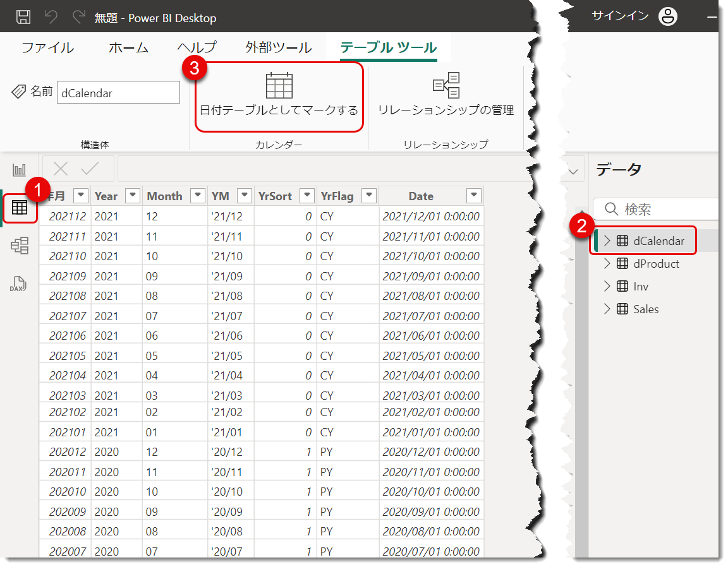Click the Save disk icon in title bar
Image resolution: width=728 pixels, height=567 pixels.
click(x=23, y=17)
